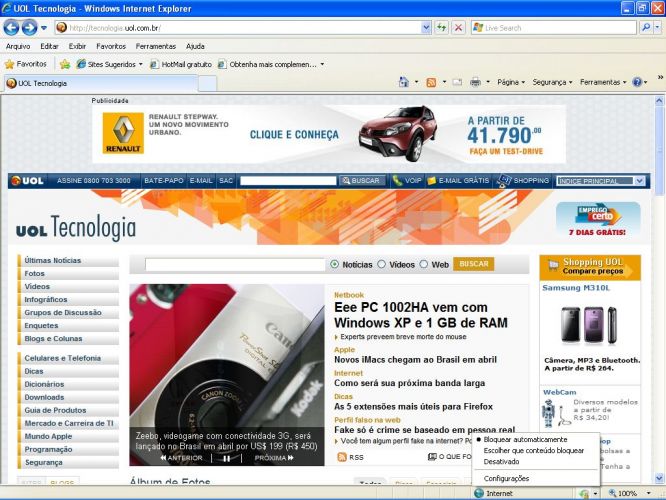
Task: Click ANTERIOR slideshow control
Action: click(x=181, y=458)
